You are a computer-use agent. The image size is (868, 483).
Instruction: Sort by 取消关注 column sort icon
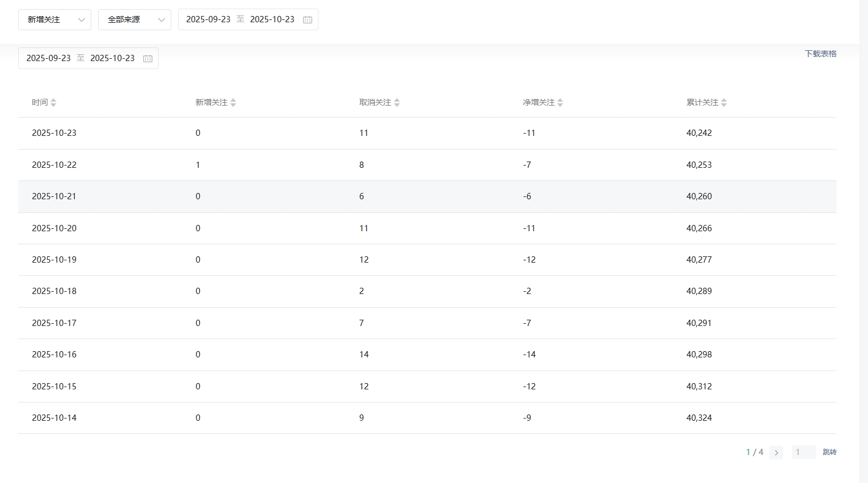tap(397, 103)
